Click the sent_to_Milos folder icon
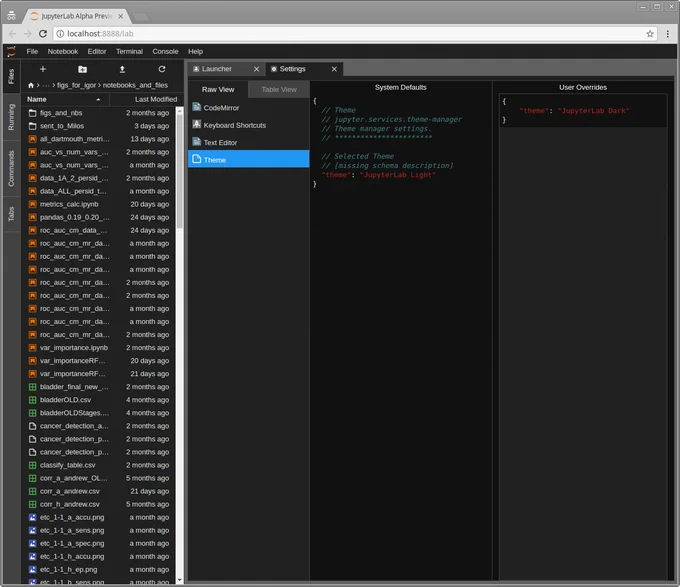The width and height of the screenshot is (680, 587). pyautogui.click(x=32, y=126)
